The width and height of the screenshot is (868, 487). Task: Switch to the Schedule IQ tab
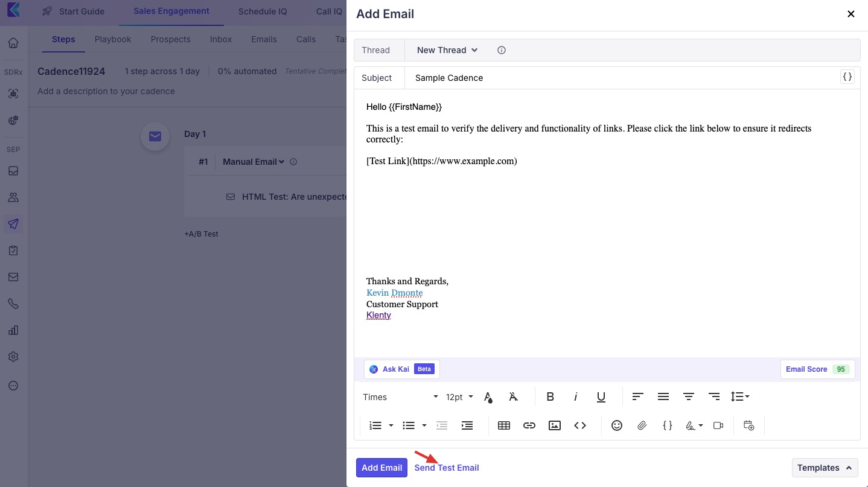click(263, 11)
